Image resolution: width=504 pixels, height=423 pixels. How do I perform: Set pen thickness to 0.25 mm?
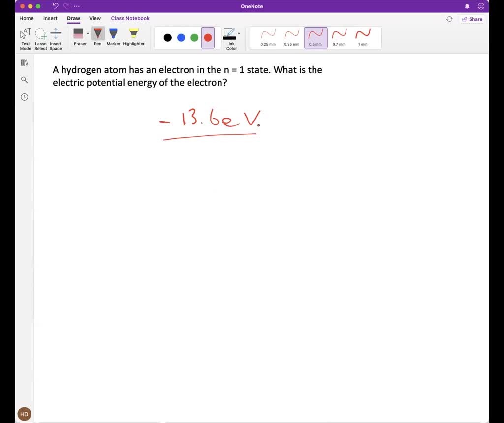point(268,37)
